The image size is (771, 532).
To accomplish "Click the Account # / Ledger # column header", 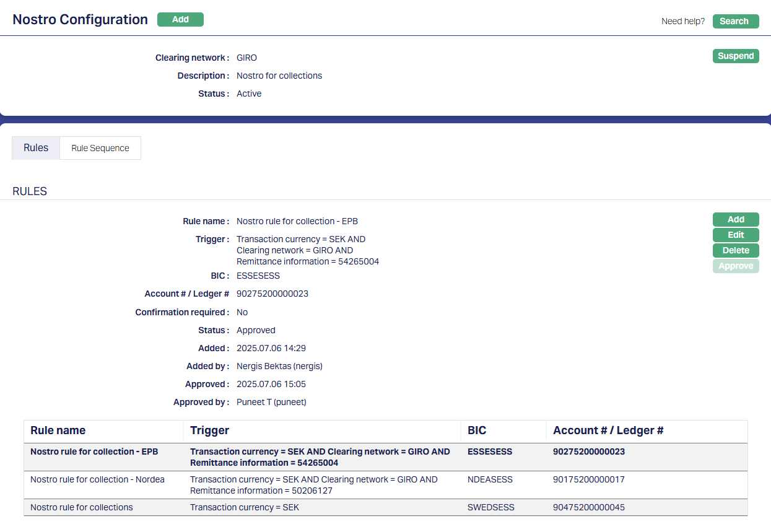I will click(x=608, y=430).
